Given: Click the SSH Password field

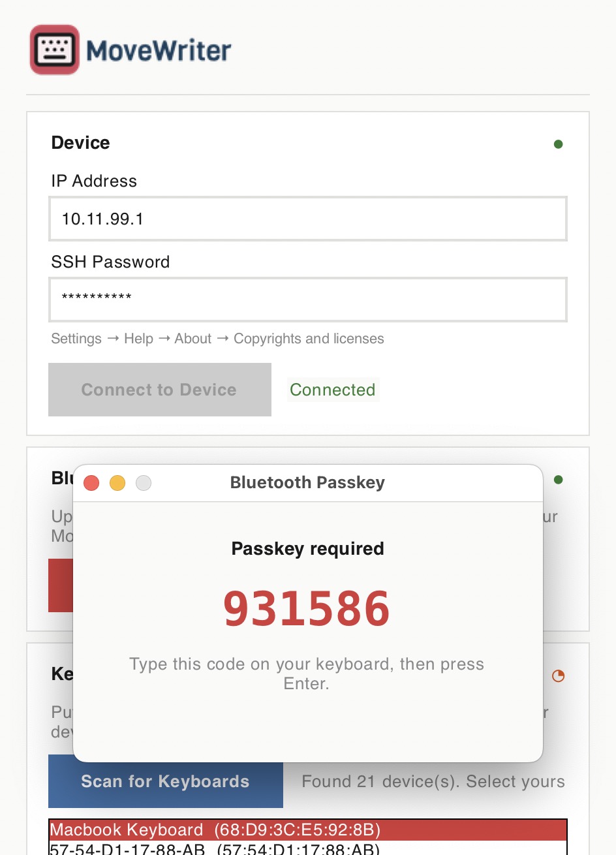Looking at the screenshot, I should click(x=307, y=300).
